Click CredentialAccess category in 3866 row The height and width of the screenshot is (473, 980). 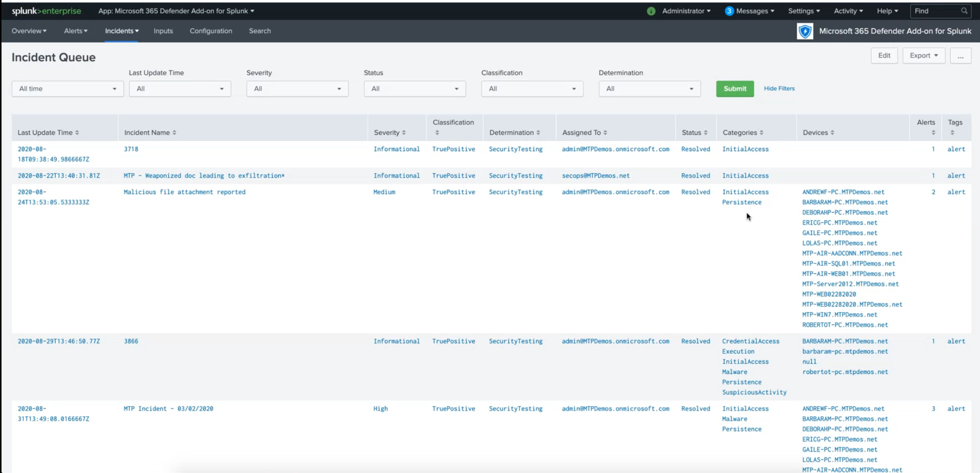pyautogui.click(x=751, y=341)
